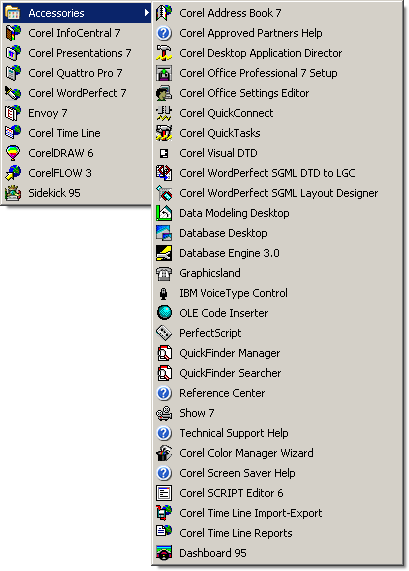Click the Graphicsland telephone icon
This screenshot has height=571, width=409.
pos(164,273)
